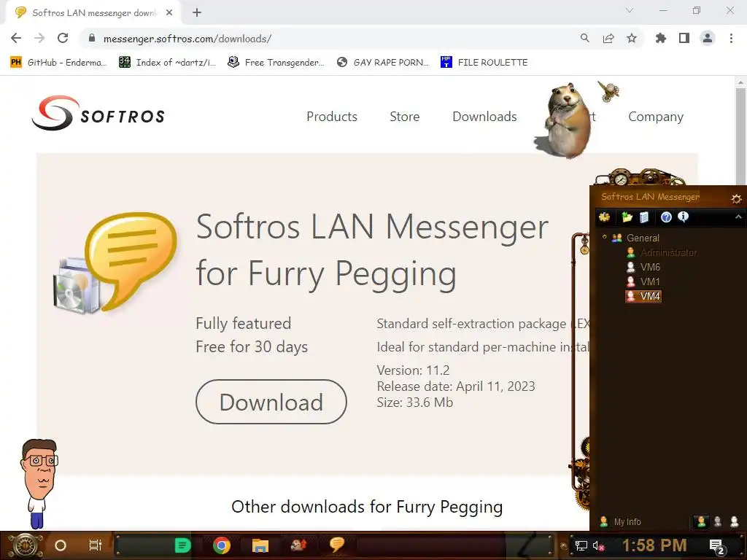Open My Info in the messenger

[627, 522]
